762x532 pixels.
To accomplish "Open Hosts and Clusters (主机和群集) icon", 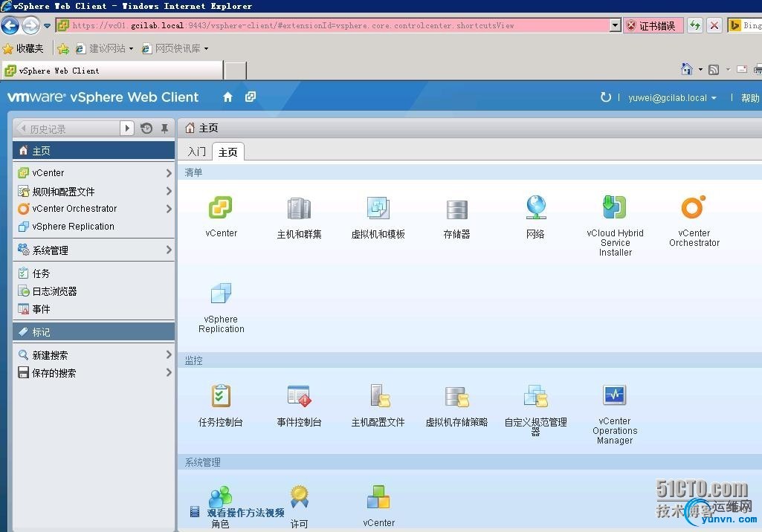I will [x=299, y=209].
